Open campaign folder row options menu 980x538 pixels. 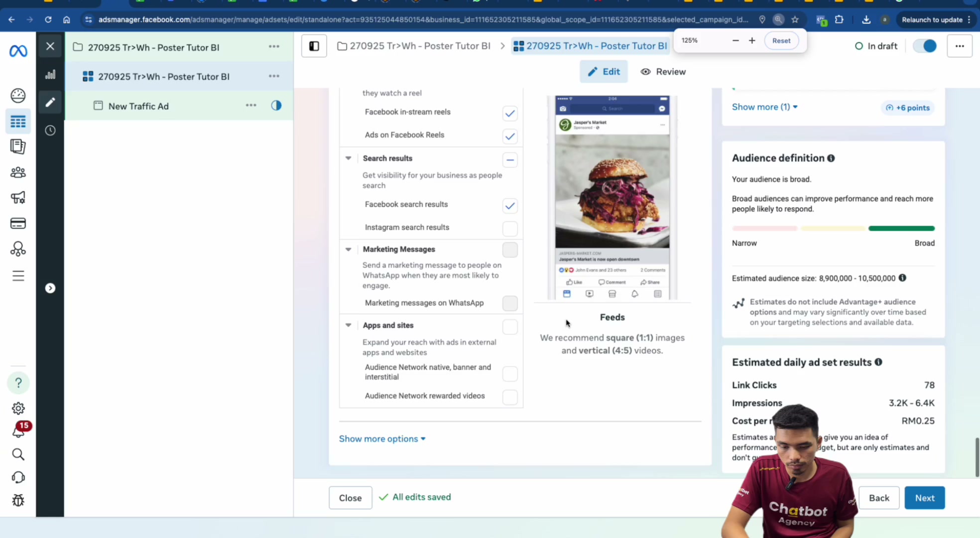(274, 47)
